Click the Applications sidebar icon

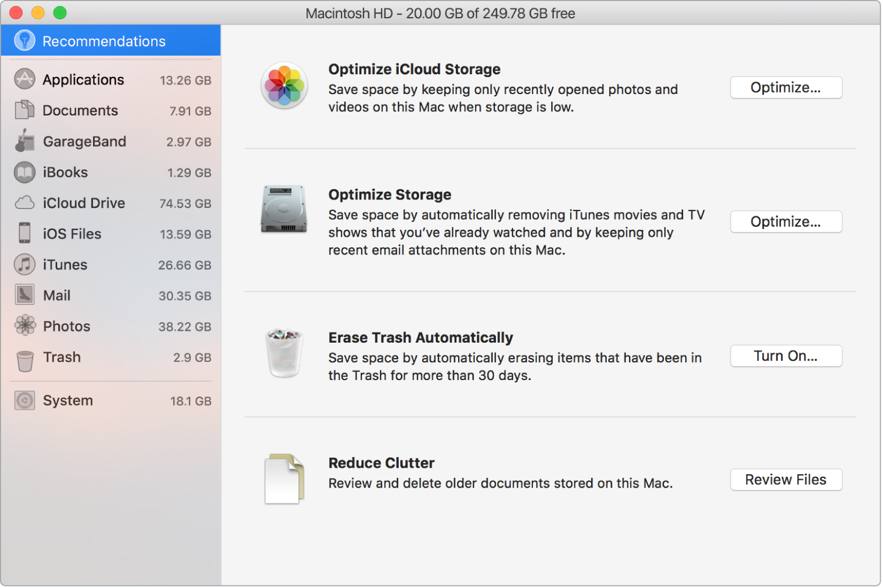(25, 79)
